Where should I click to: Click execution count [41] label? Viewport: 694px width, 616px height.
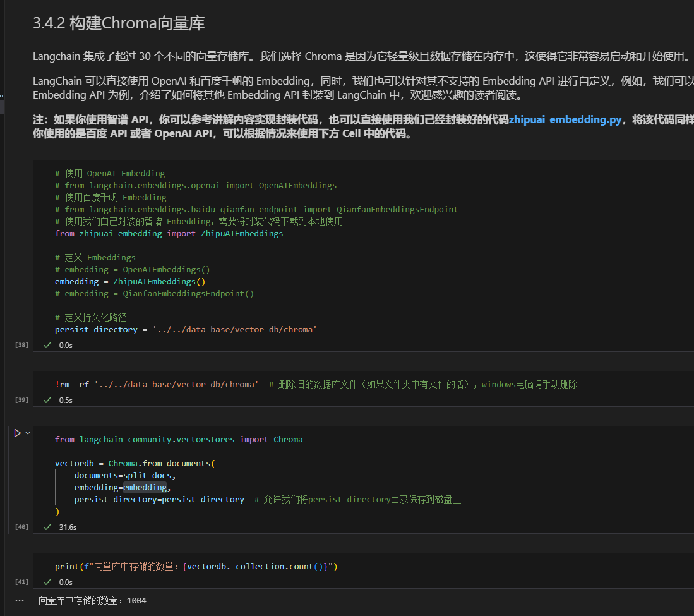tap(21, 582)
